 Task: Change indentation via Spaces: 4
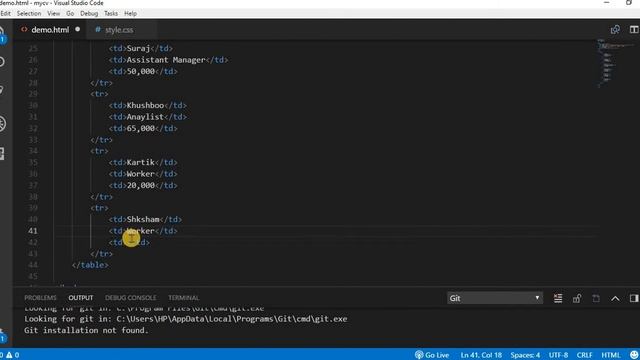525,355
